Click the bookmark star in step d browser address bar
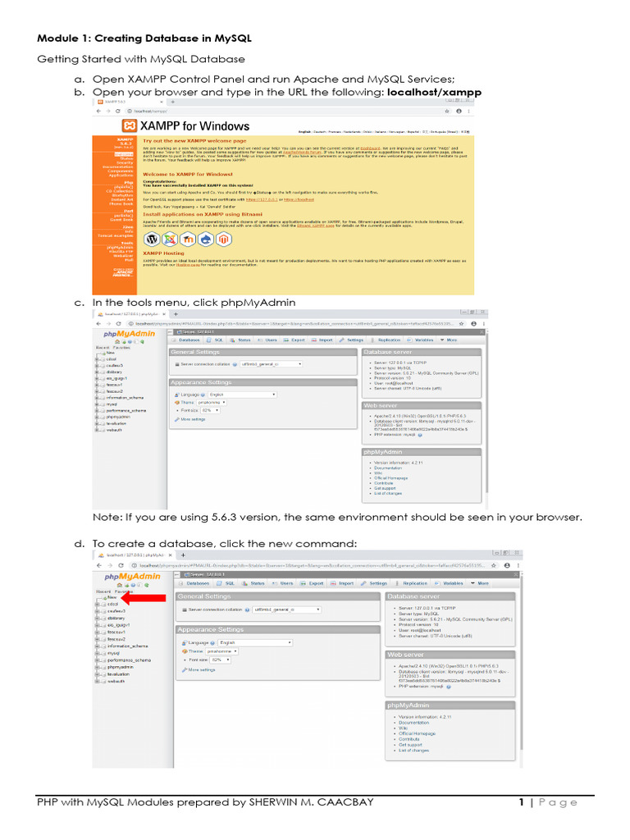This screenshot has width=630, height=840. click(493, 566)
